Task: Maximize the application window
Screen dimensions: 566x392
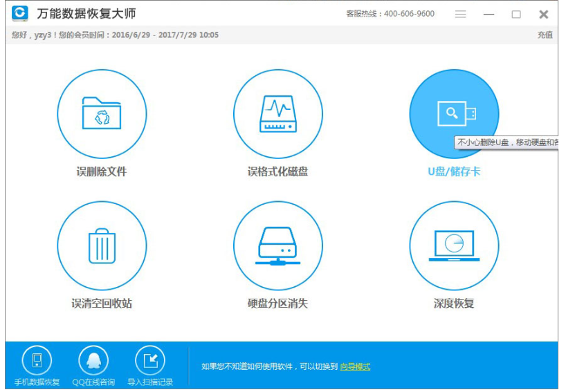Action: [x=516, y=14]
